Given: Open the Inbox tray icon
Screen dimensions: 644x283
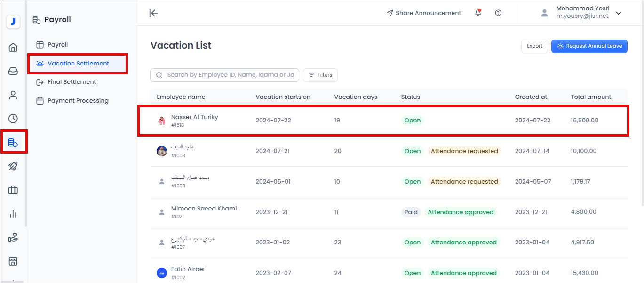Looking at the screenshot, I should [x=13, y=71].
